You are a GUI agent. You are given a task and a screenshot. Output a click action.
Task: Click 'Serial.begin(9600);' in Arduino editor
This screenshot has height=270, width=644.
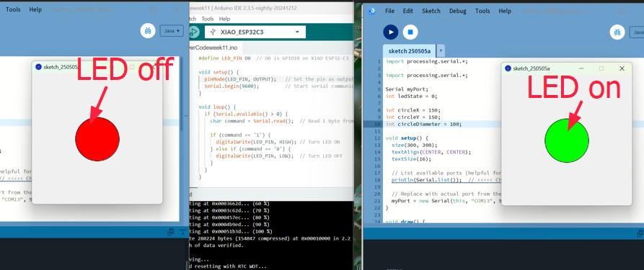(x=231, y=86)
